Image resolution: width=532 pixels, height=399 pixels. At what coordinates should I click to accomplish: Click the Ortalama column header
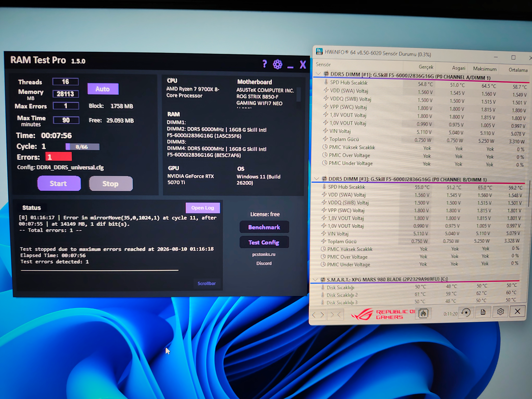(x=518, y=70)
